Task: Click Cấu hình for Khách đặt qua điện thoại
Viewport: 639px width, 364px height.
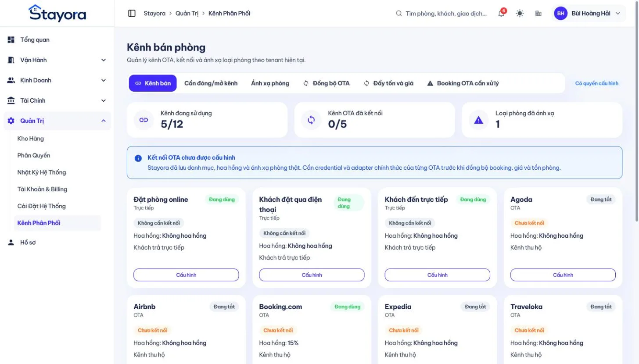Action: [x=312, y=275]
